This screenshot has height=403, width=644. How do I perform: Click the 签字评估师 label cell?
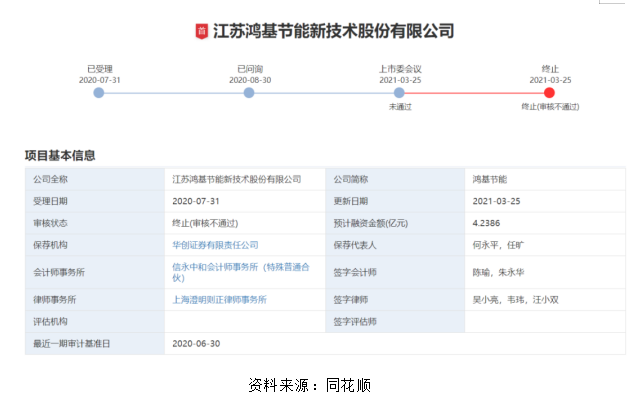click(x=395, y=322)
